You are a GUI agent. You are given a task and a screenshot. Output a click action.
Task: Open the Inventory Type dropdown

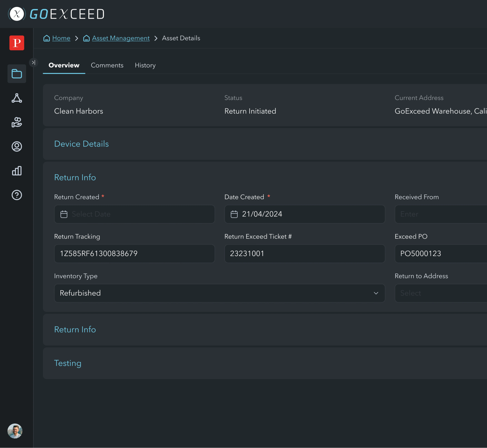click(220, 293)
